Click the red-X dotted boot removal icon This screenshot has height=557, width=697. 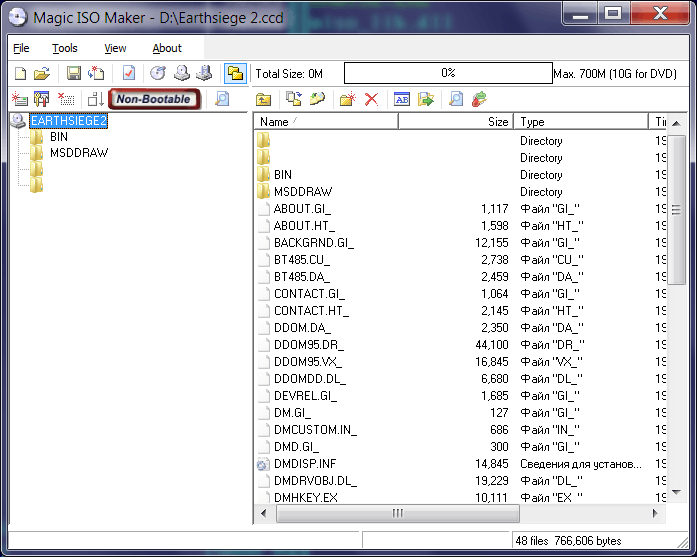66,99
